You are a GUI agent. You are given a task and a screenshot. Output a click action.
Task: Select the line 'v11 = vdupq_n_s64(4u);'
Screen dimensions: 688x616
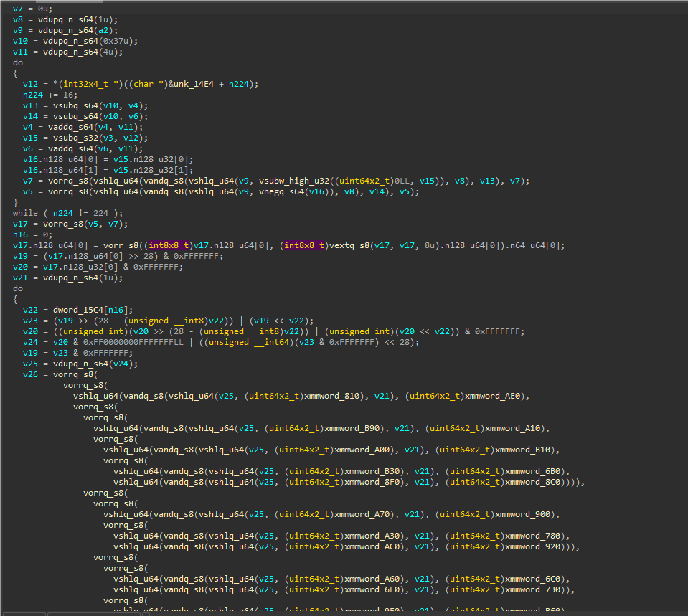pyautogui.click(x=68, y=52)
